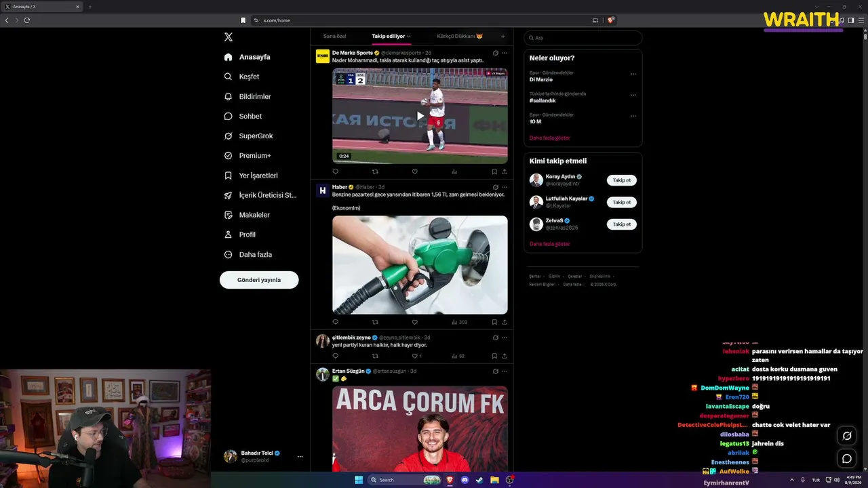Open Makaleler articles
The height and width of the screenshot is (488, 868).
(247, 215)
